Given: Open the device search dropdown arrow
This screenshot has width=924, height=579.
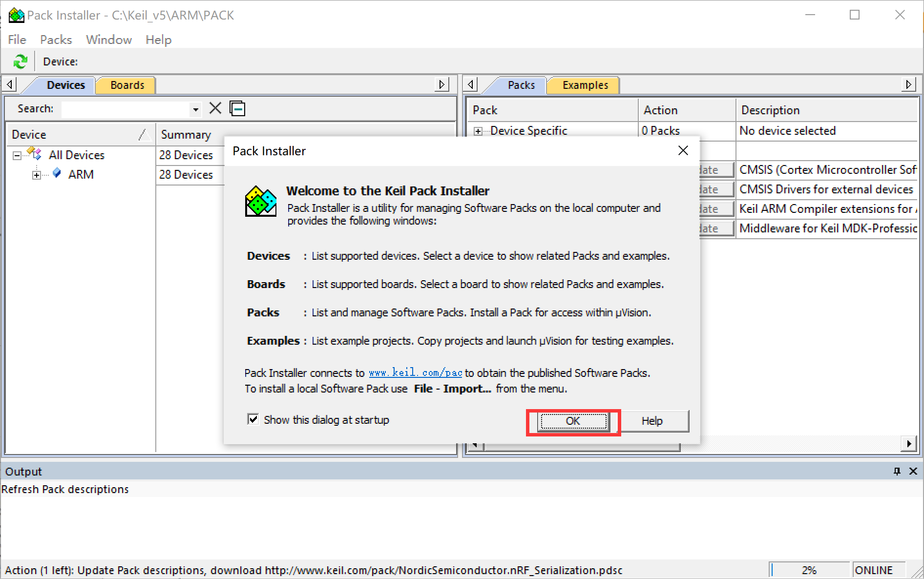Looking at the screenshot, I should [x=195, y=109].
